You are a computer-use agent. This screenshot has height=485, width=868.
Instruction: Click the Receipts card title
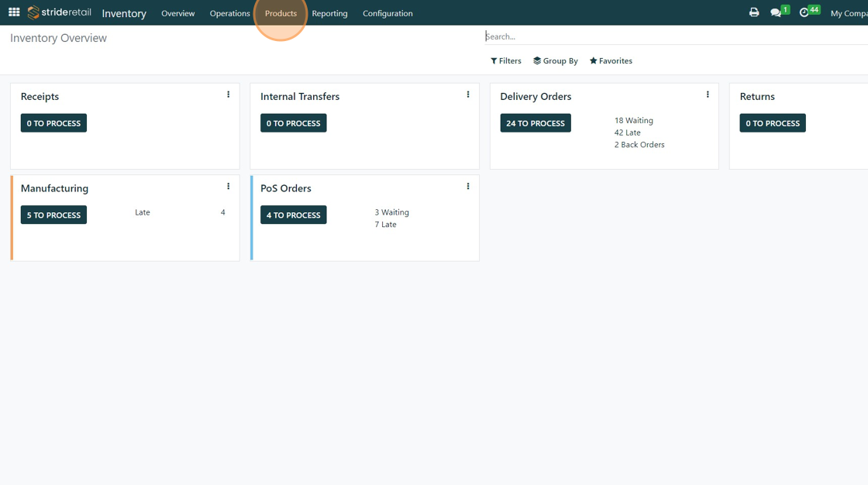coord(40,96)
